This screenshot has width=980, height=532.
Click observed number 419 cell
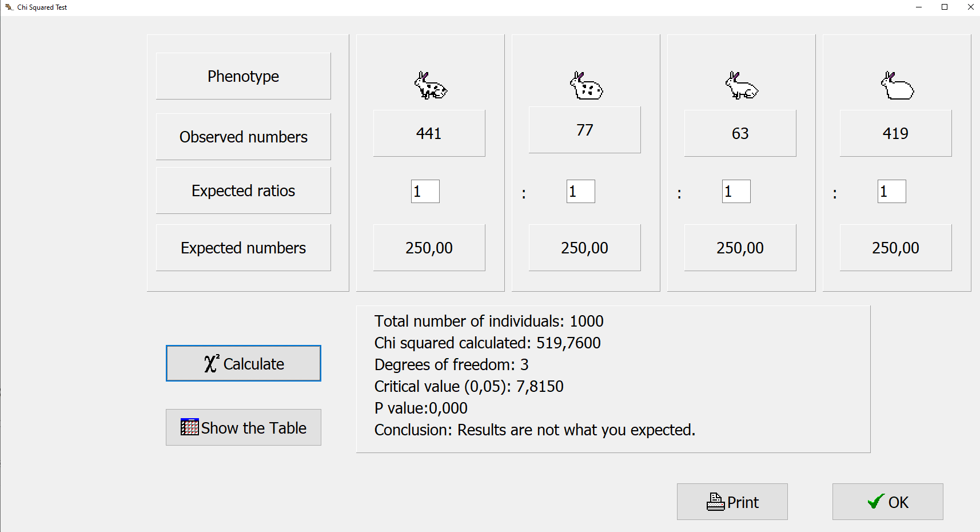tap(896, 133)
